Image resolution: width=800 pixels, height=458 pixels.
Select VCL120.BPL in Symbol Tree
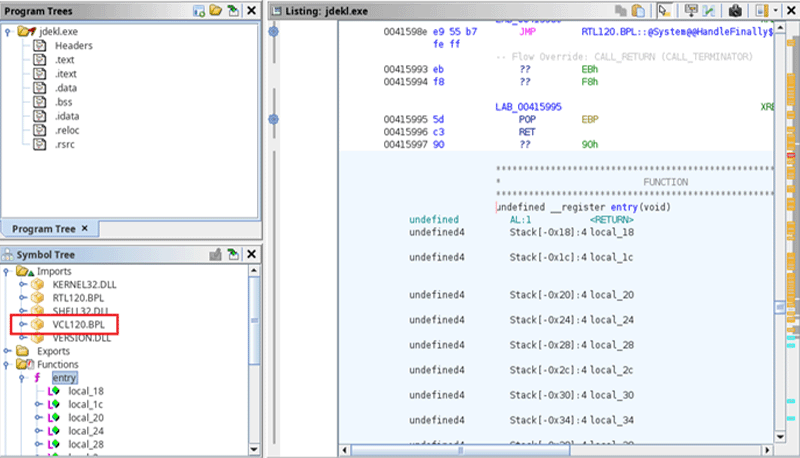tap(79, 324)
